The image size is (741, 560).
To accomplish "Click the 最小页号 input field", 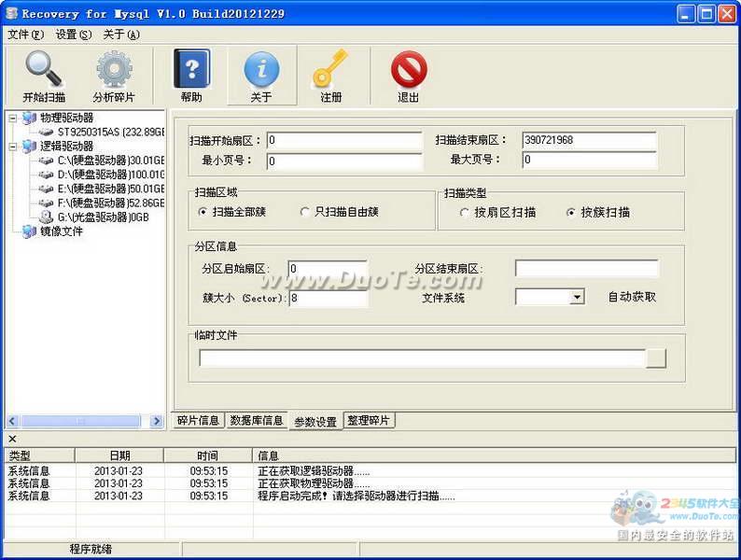I will 344,161.
